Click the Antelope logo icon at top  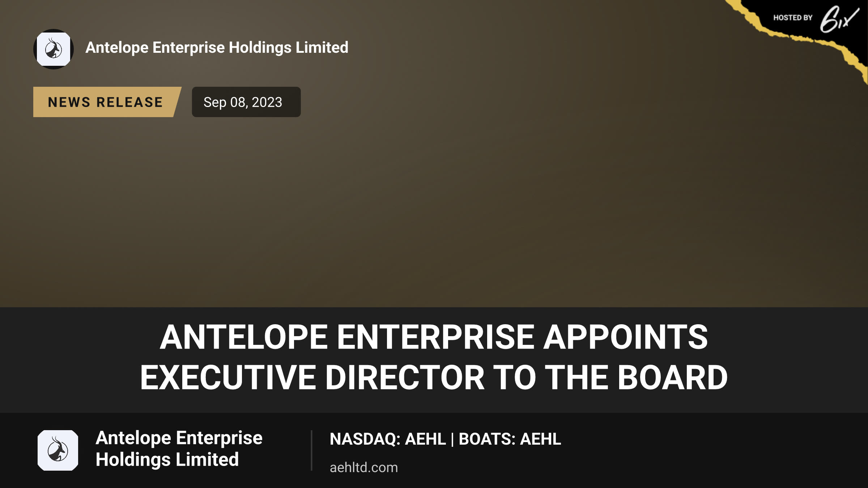[x=54, y=49]
